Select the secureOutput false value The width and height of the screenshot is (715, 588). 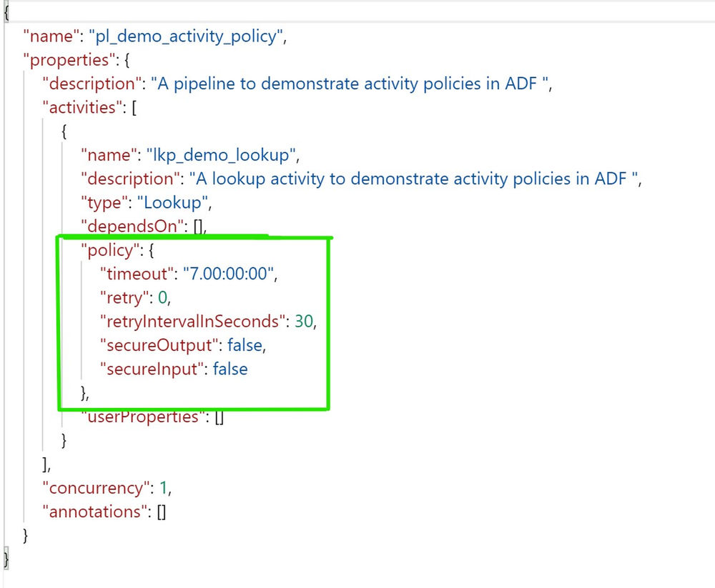(243, 346)
